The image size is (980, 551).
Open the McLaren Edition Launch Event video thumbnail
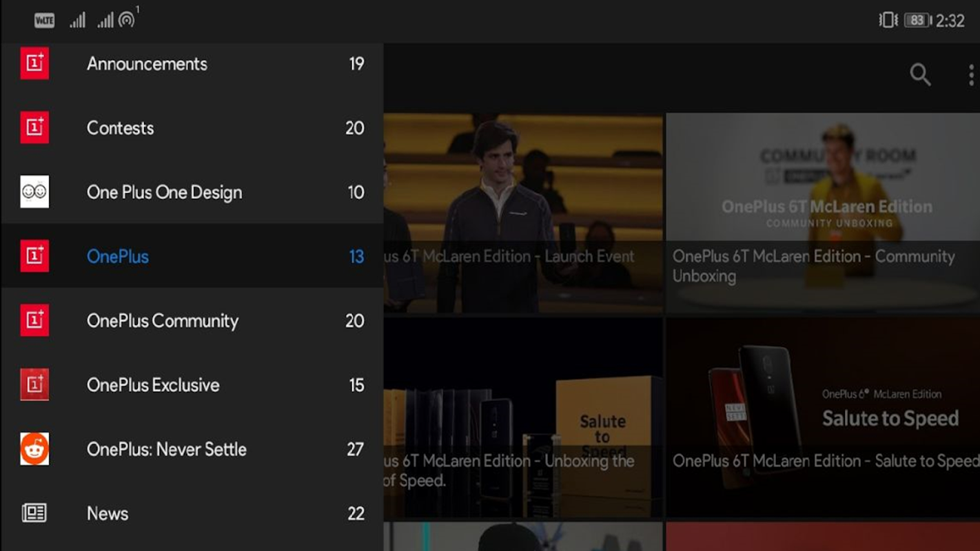point(524,213)
